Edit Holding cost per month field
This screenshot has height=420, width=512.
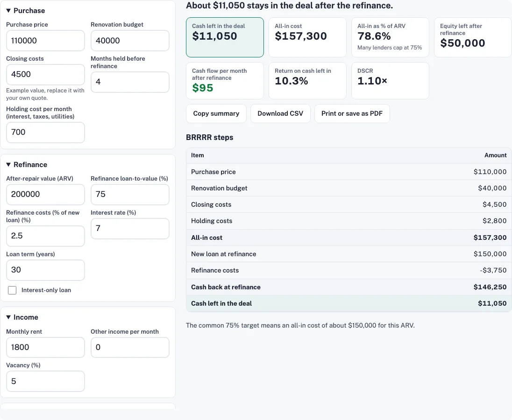[x=45, y=133]
